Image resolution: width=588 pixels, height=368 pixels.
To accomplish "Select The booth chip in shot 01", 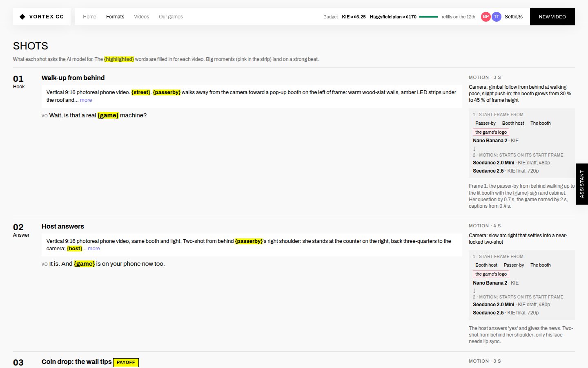I will [540, 123].
